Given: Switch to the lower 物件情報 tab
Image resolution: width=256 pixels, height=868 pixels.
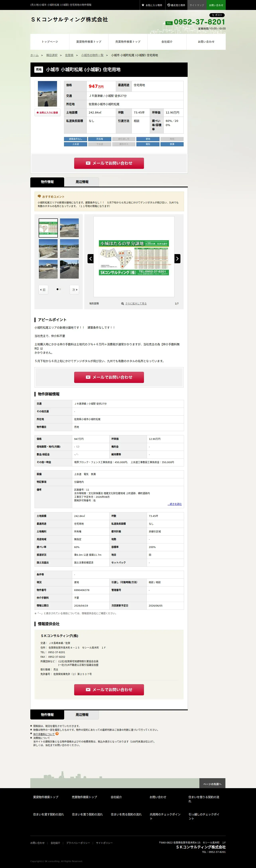Looking at the screenshot, I should (47, 715).
